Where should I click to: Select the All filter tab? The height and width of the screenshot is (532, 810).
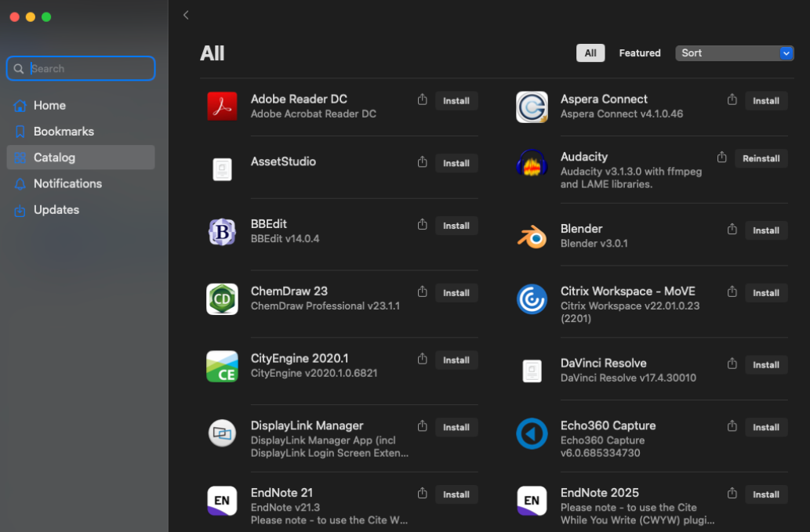point(590,53)
